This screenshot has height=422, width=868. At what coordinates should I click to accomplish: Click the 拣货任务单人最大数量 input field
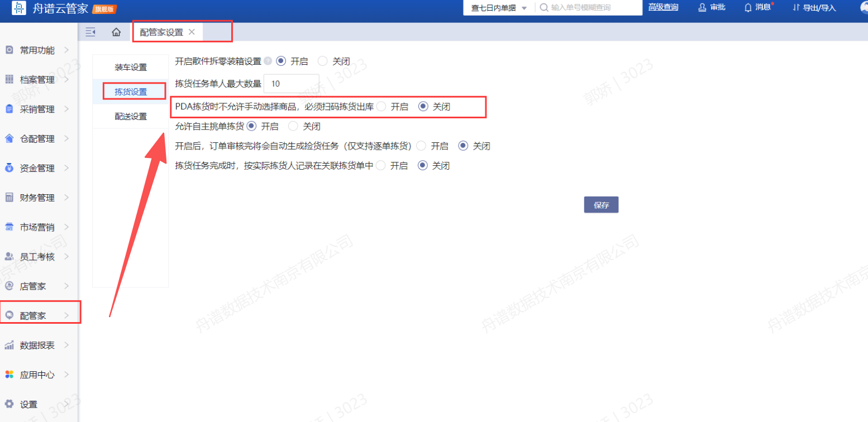tap(291, 84)
